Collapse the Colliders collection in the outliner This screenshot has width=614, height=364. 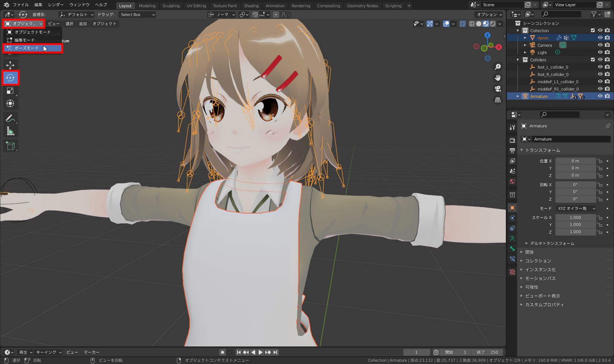click(518, 60)
